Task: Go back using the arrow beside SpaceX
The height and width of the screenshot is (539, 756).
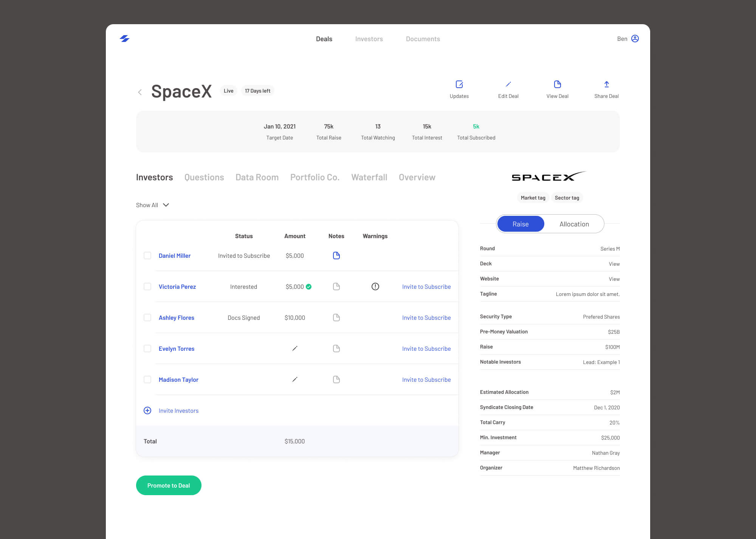Action: [x=140, y=92]
